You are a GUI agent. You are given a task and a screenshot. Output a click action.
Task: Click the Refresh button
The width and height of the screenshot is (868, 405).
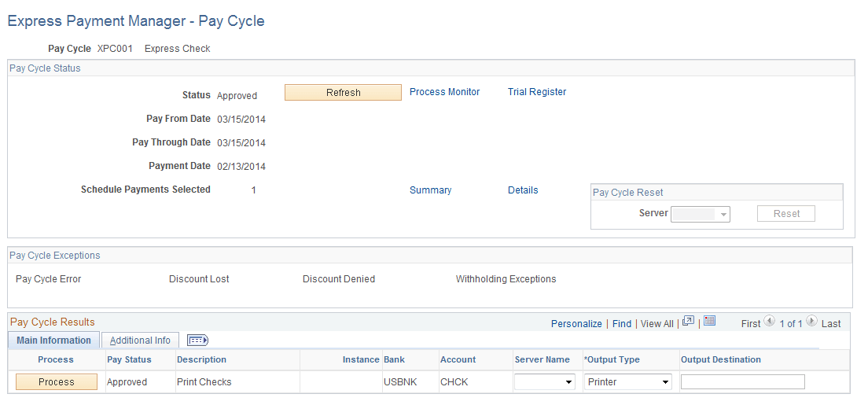[344, 93]
